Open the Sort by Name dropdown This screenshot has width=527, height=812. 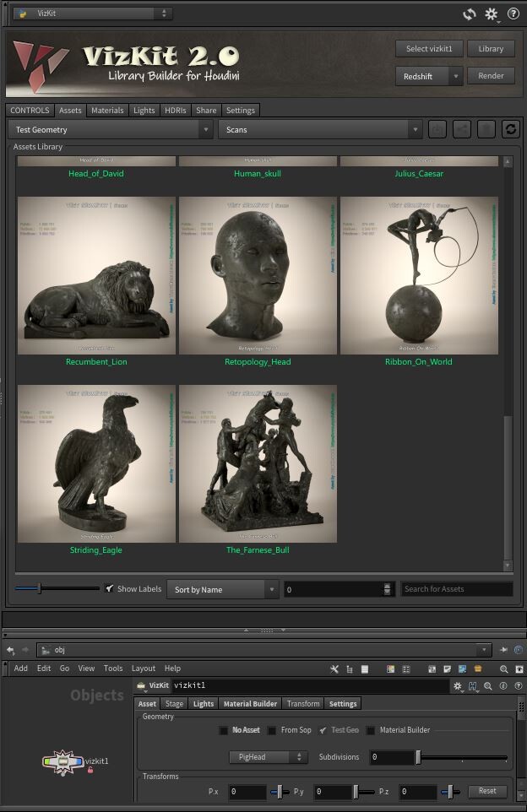tap(223, 589)
